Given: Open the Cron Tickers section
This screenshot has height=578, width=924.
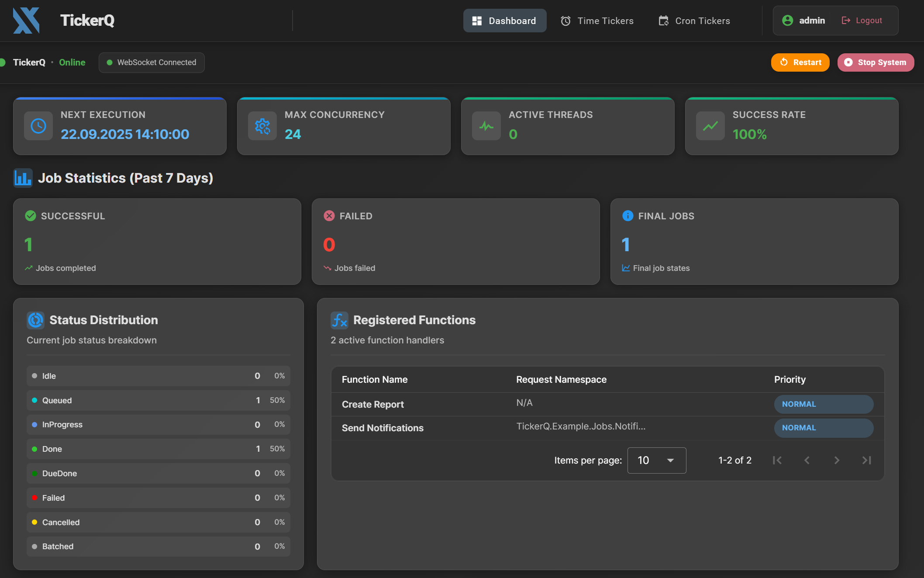Looking at the screenshot, I should [694, 21].
